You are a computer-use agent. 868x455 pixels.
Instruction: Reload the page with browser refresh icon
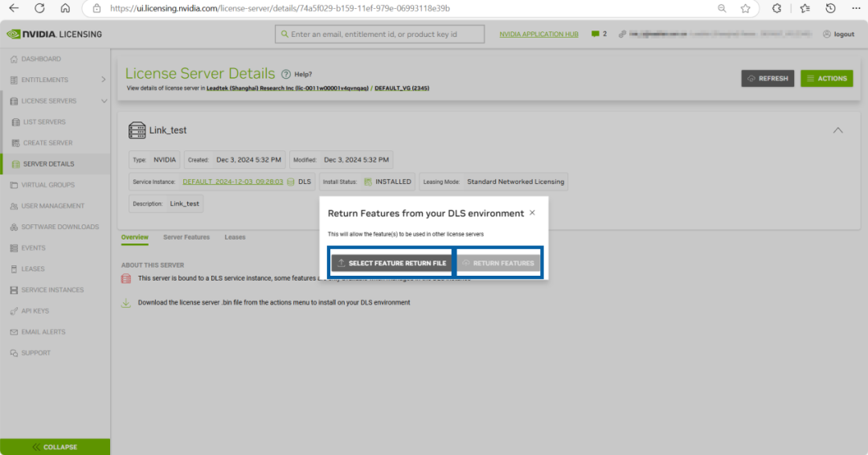click(39, 8)
